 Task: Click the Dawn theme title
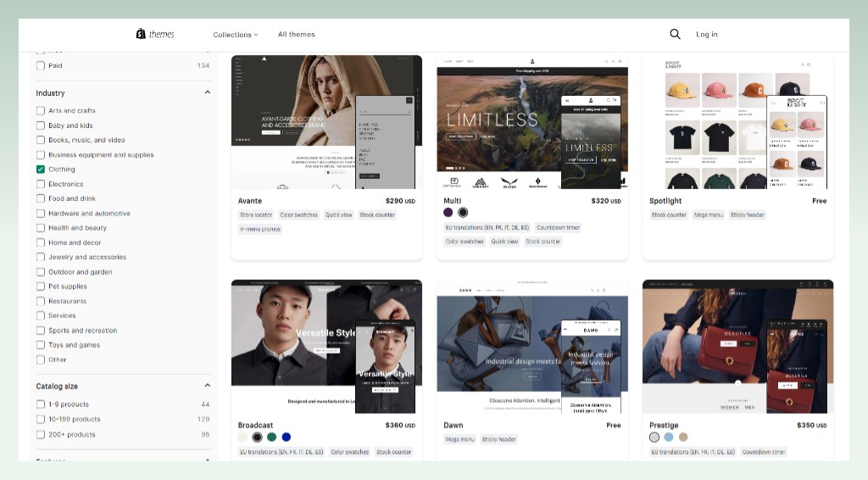pyautogui.click(x=453, y=425)
